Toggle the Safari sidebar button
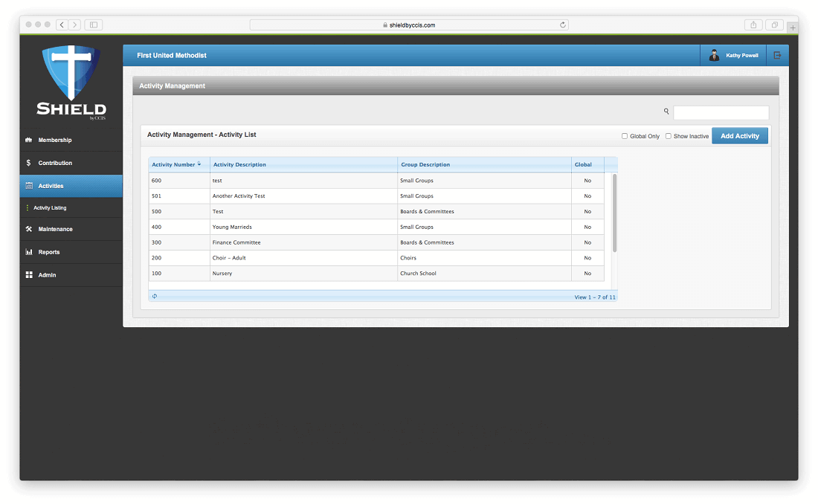 click(94, 25)
